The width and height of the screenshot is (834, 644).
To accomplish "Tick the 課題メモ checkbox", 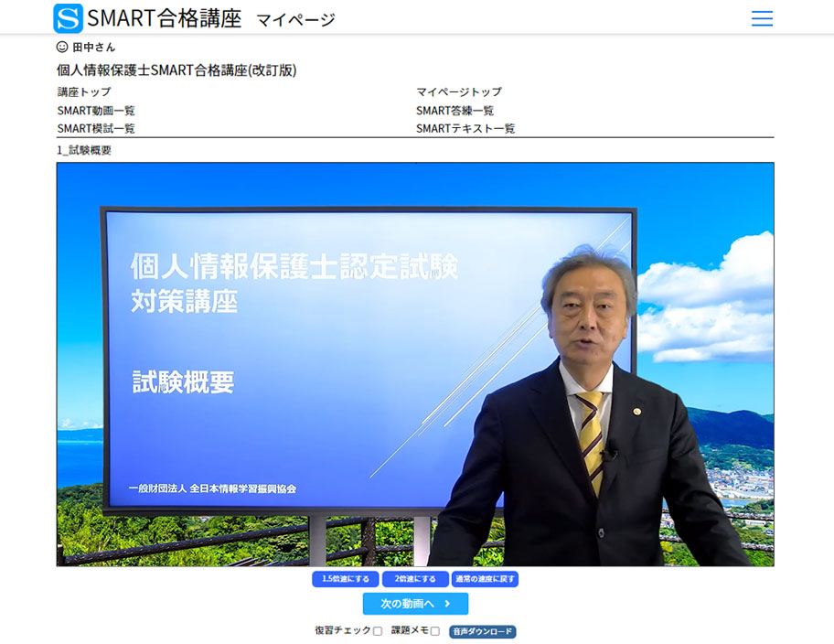I will coord(434,631).
